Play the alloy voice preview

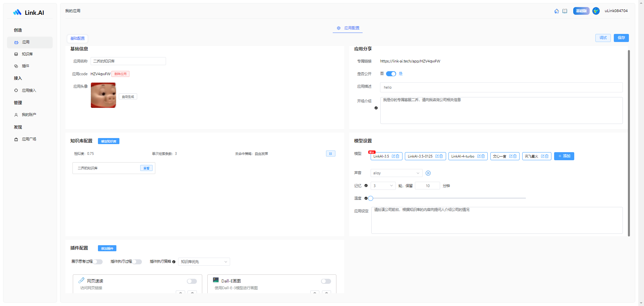coord(428,173)
